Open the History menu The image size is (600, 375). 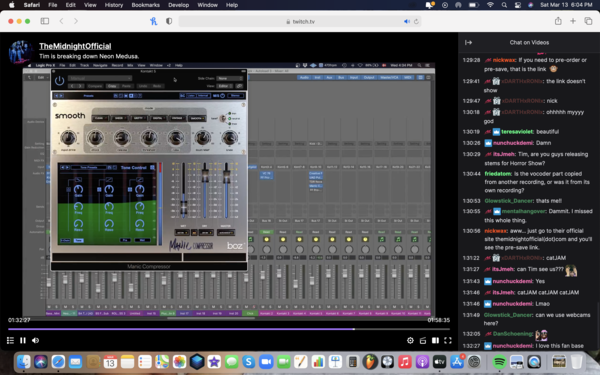click(114, 5)
